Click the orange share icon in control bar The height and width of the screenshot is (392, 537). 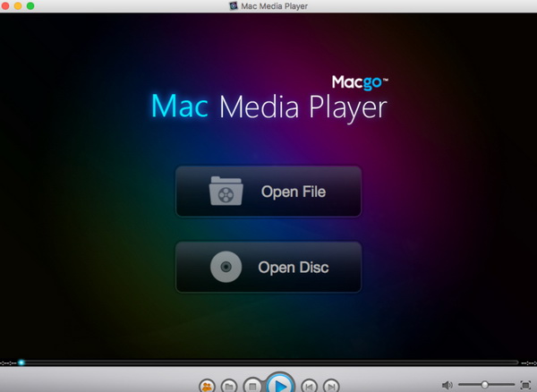click(x=208, y=386)
